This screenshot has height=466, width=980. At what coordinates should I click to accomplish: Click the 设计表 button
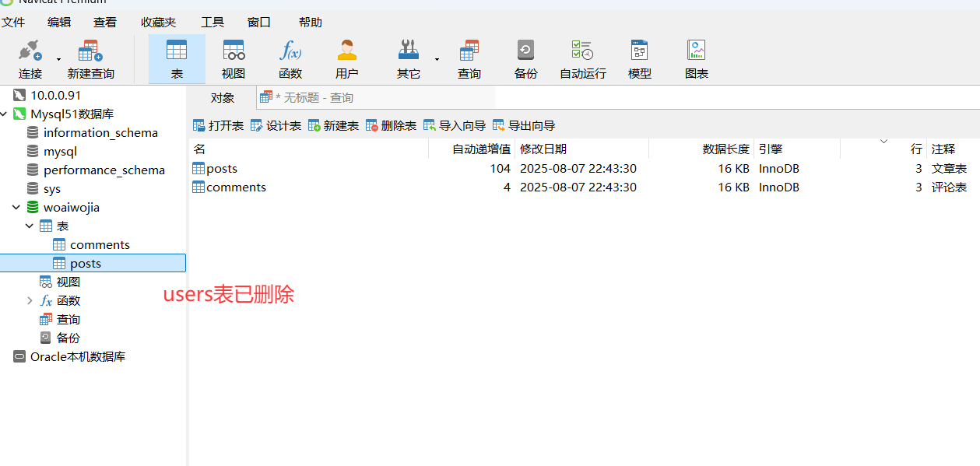pos(276,125)
